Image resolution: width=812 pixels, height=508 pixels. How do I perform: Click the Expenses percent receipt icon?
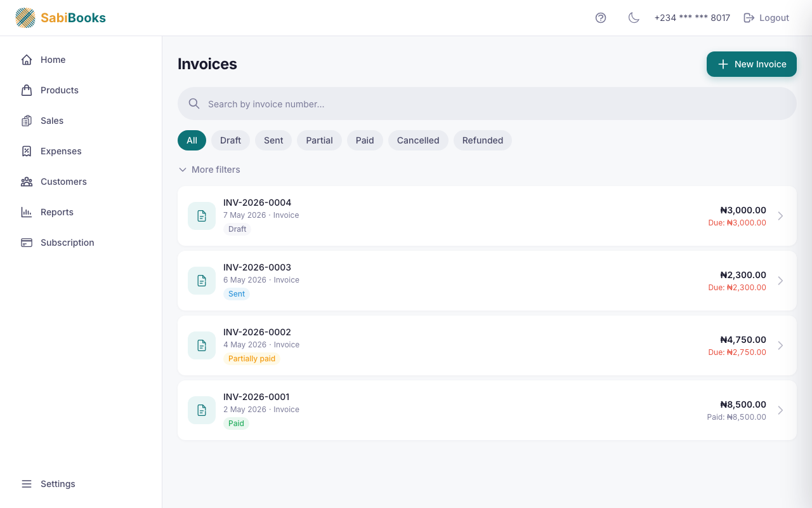coord(27,151)
